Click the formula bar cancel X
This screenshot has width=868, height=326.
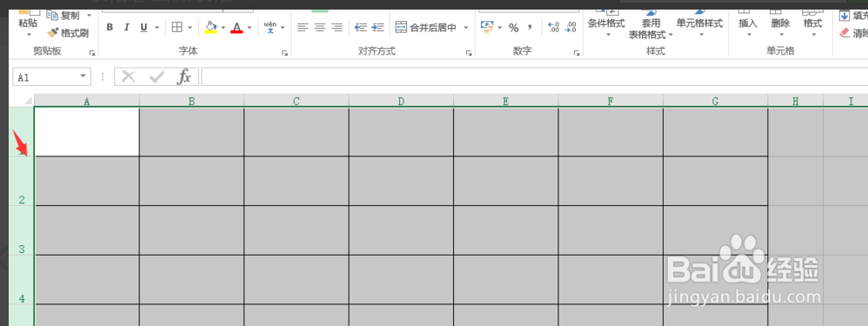point(129,77)
